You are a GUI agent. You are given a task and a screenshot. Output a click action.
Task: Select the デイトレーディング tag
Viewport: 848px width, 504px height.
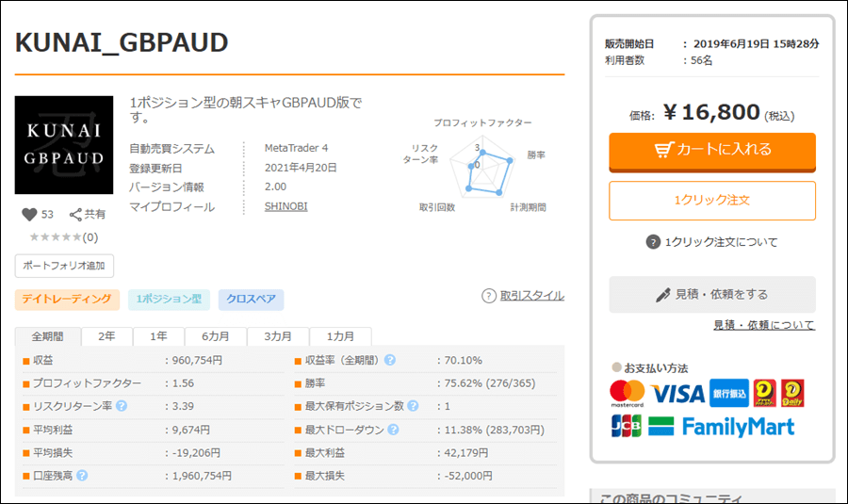coord(67,300)
